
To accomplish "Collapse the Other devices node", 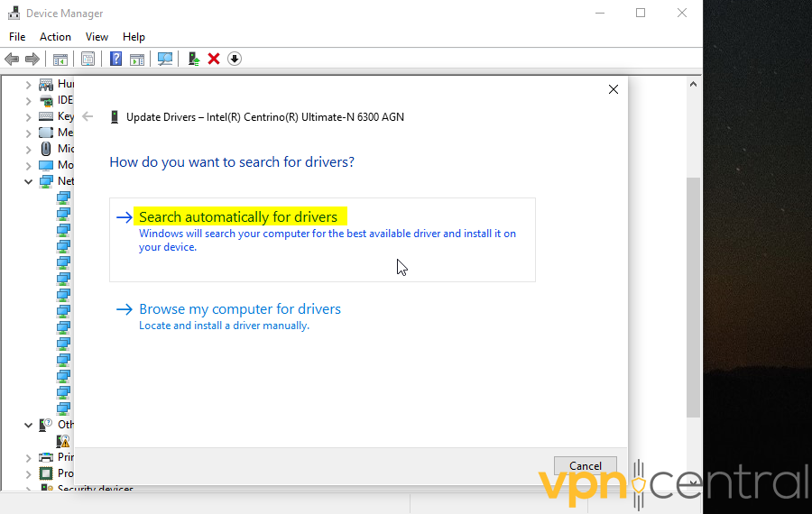I will tap(29, 425).
